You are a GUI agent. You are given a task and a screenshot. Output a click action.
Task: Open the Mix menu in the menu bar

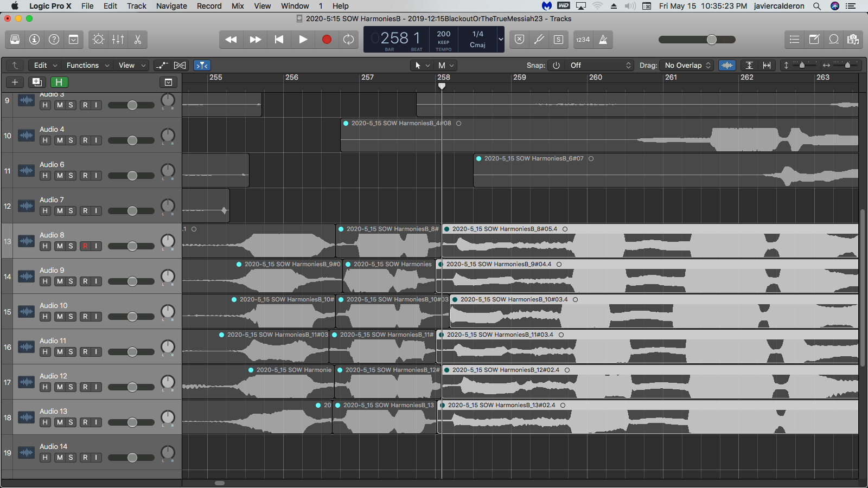(238, 6)
